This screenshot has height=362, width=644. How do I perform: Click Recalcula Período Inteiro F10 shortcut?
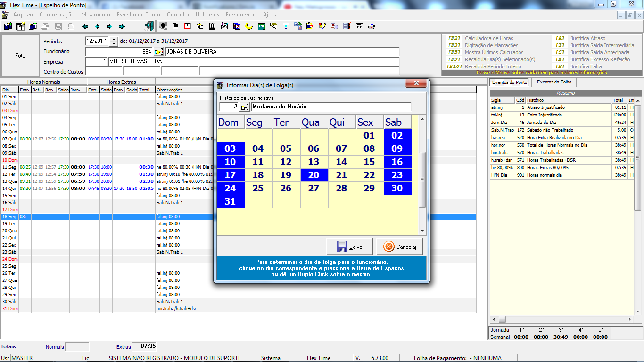tap(493, 66)
